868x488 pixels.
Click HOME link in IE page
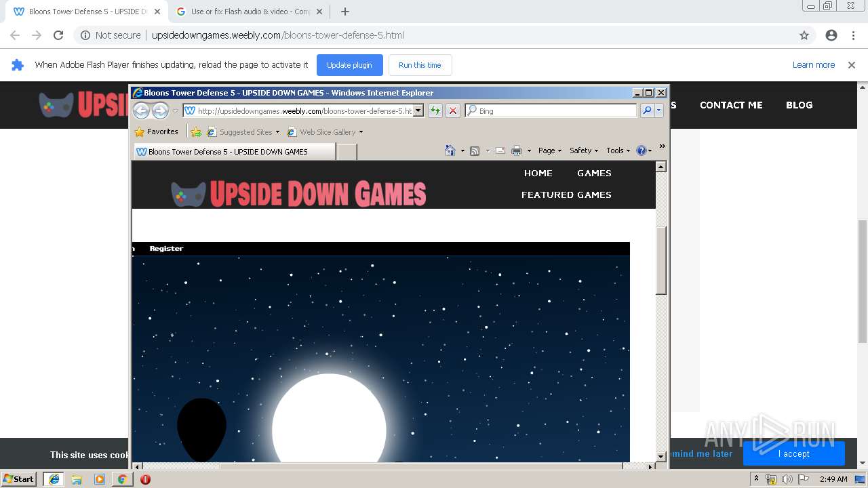click(x=538, y=174)
